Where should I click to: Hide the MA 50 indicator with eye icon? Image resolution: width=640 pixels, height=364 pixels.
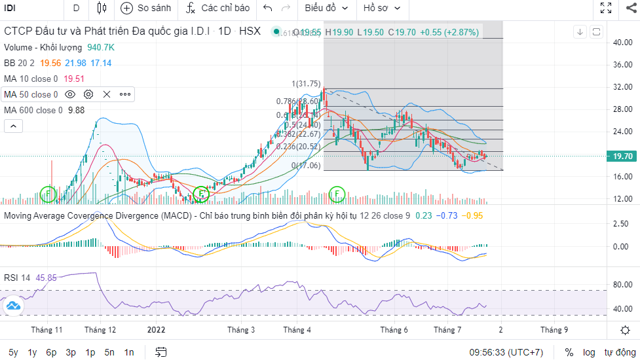coord(70,94)
